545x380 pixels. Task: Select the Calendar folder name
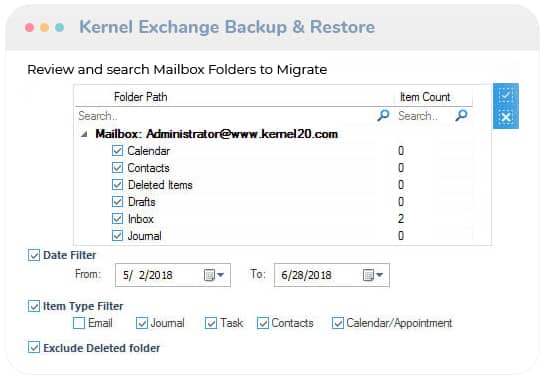click(x=149, y=151)
